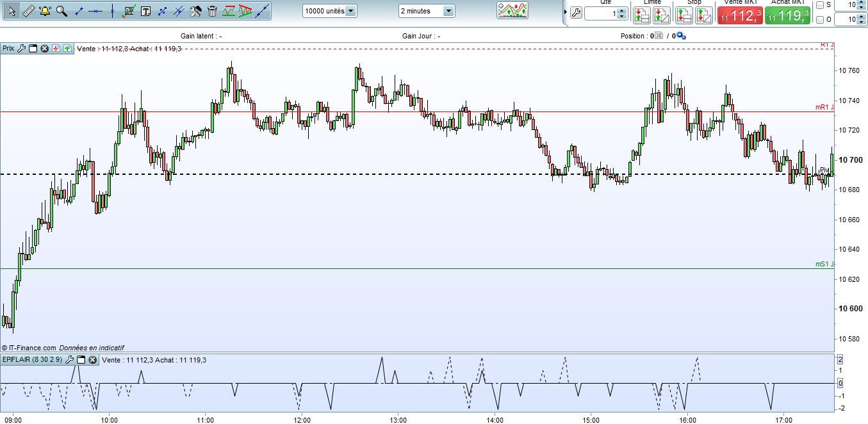
Task: Click the Gain Jour text
Action: (x=421, y=36)
